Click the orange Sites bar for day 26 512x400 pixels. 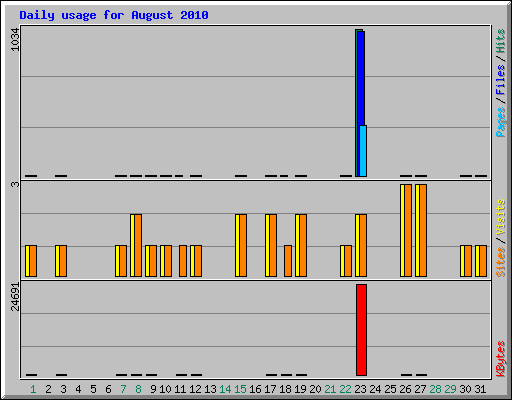tap(408, 230)
